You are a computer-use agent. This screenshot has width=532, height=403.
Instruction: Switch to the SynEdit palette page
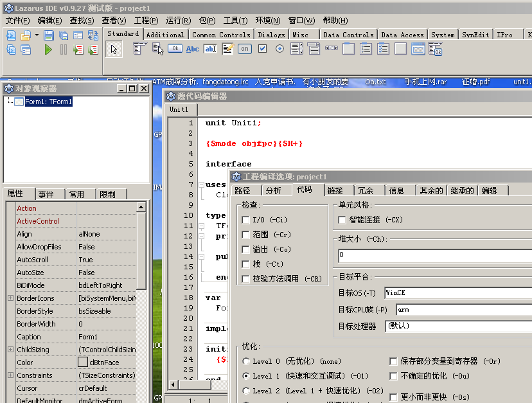(475, 34)
